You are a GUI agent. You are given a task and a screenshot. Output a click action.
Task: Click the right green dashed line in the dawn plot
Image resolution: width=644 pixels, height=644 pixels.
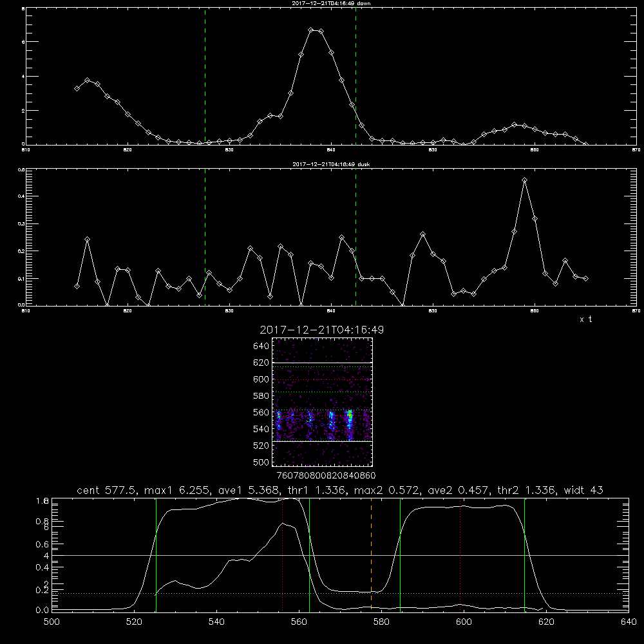[x=355, y=77]
